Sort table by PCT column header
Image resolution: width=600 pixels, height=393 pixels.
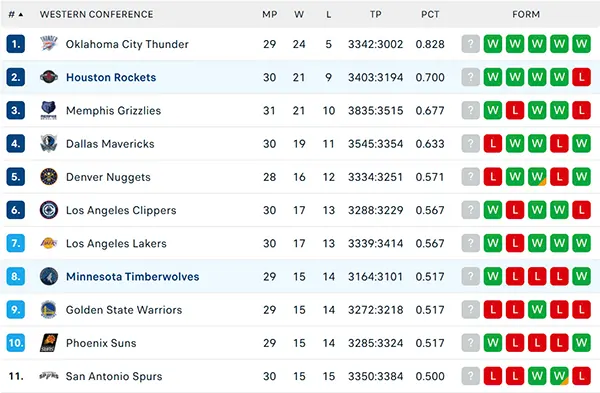[430, 15]
